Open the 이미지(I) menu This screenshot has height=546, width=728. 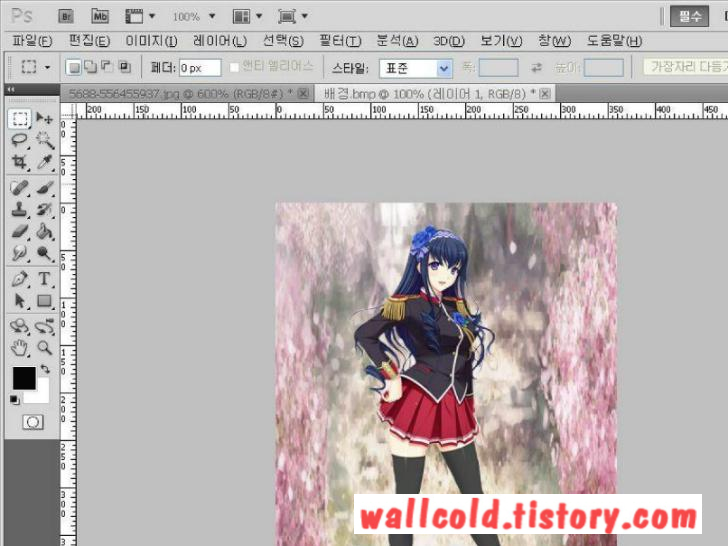point(151,41)
